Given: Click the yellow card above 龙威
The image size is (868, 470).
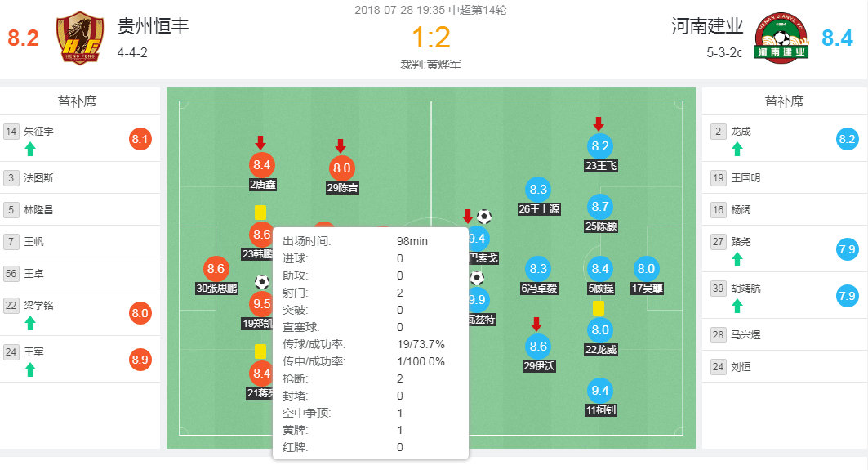Looking at the screenshot, I should pyautogui.click(x=599, y=307).
